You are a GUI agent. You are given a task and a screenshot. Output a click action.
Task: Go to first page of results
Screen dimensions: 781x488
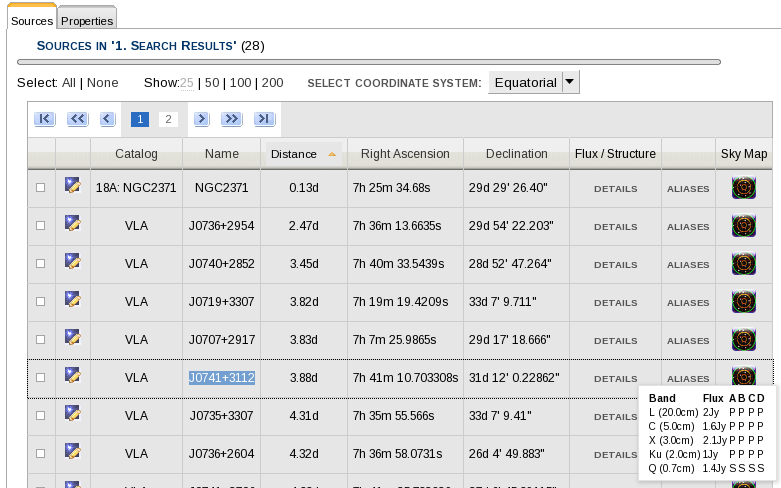click(44, 119)
